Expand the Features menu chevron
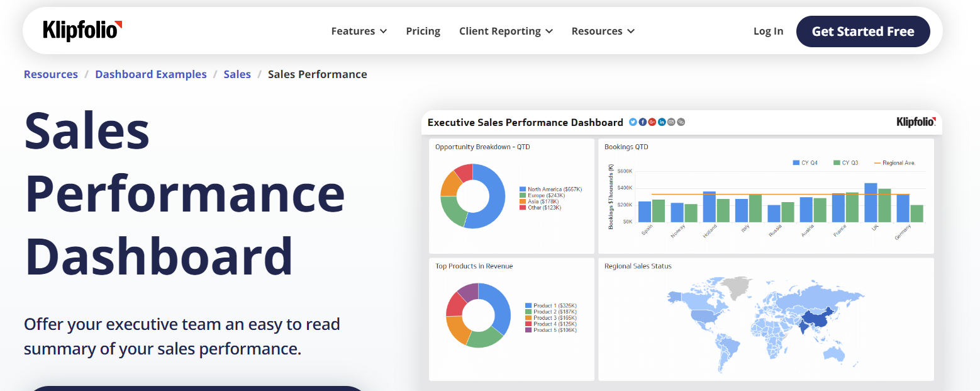 pos(383,31)
